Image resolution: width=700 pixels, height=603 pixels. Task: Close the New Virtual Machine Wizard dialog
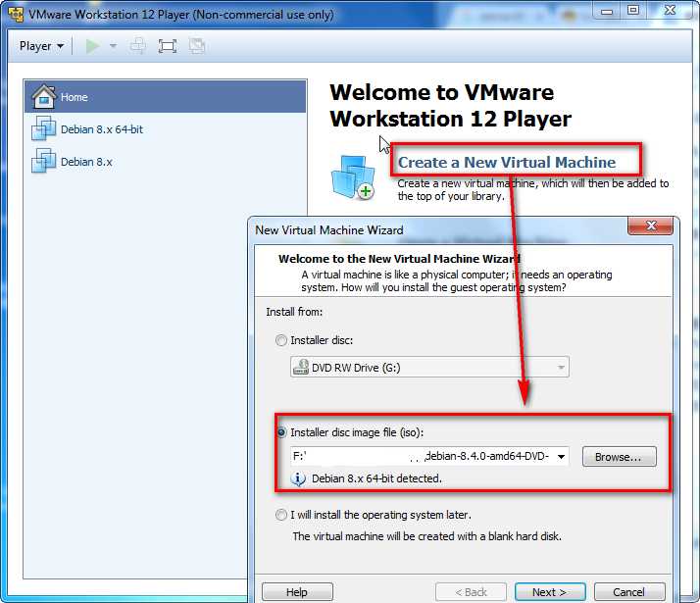pyautogui.click(x=650, y=226)
